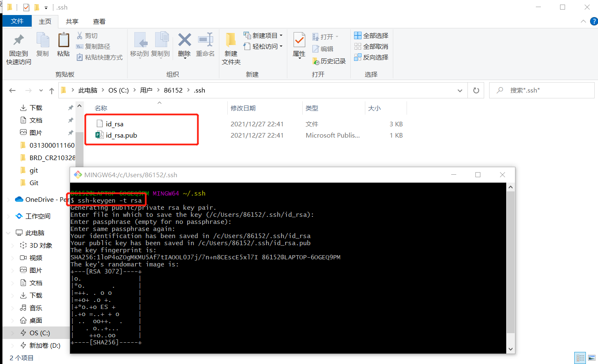This screenshot has height=364, width=598.
Task: Sort by the Type column header
Action: tap(312, 108)
